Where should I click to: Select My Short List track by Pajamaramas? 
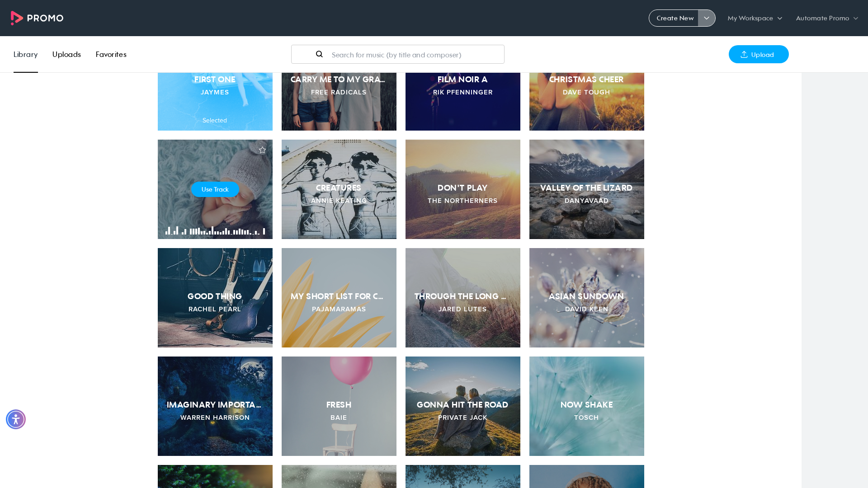tap(339, 298)
